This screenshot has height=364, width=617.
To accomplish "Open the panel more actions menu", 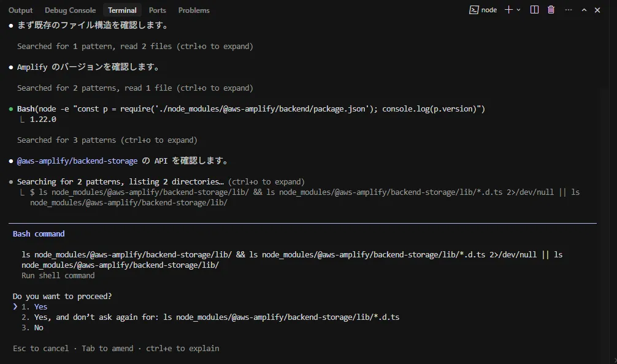I will (568, 10).
